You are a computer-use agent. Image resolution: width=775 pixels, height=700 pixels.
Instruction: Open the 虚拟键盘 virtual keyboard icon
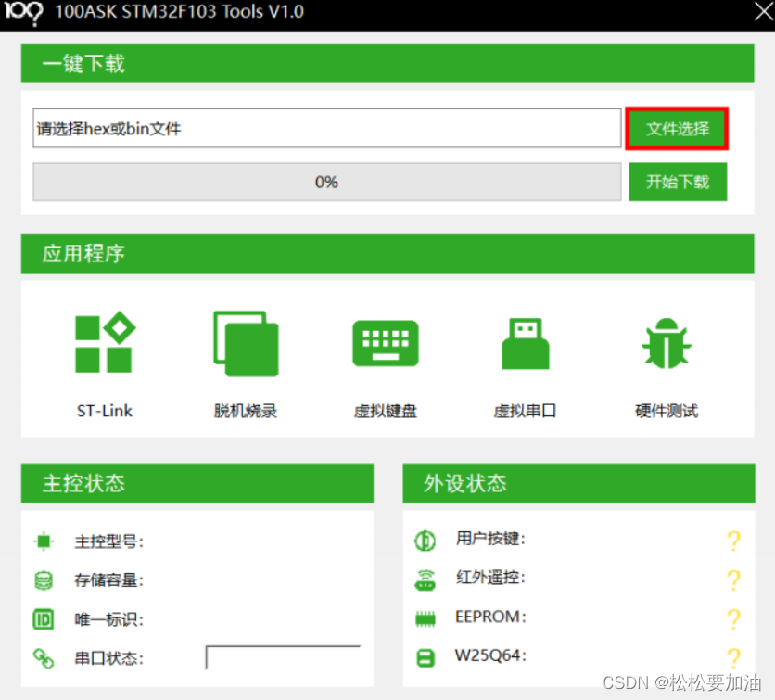[386, 343]
